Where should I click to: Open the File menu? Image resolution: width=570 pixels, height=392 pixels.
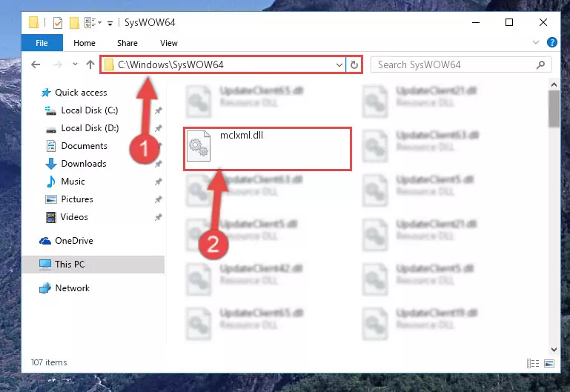tap(42, 43)
